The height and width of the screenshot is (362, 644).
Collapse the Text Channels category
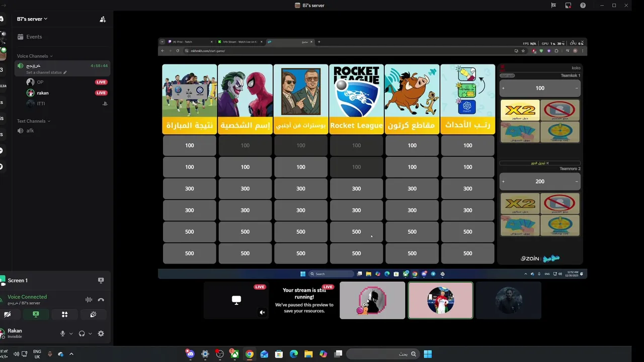click(x=34, y=121)
